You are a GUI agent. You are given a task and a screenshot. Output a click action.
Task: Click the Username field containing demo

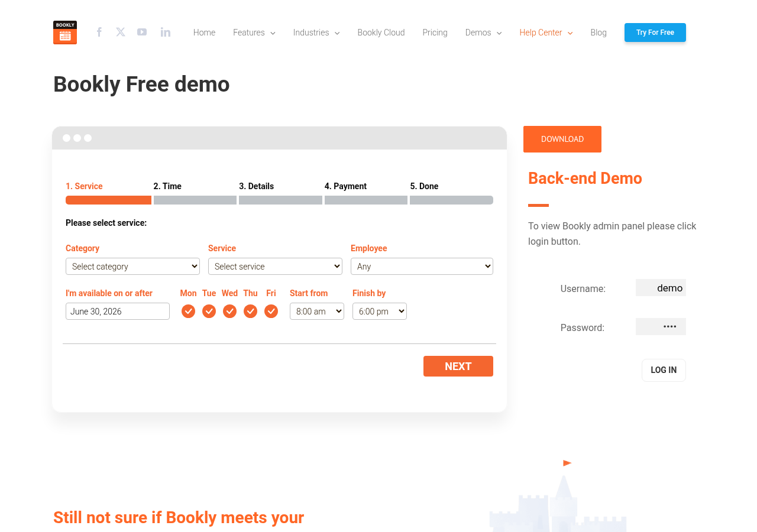[x=661, y=288]
